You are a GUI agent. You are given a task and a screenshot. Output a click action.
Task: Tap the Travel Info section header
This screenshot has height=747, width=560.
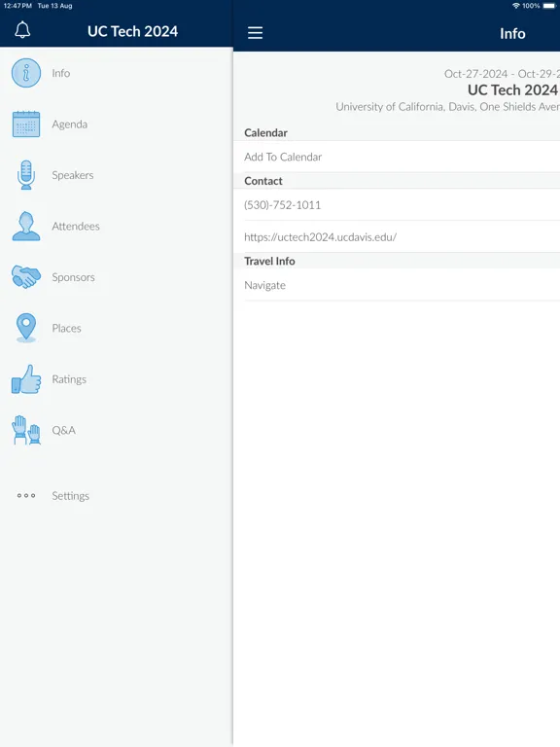pos(269,261)
